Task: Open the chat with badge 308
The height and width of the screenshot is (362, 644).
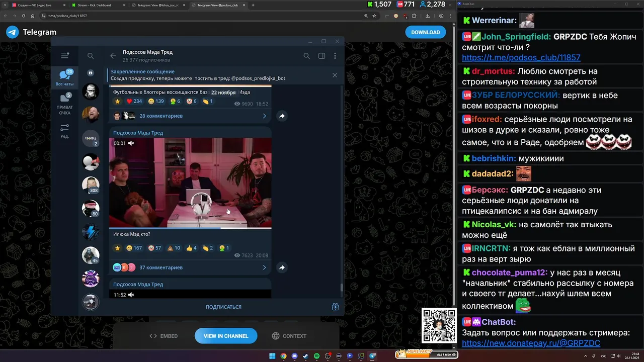Action: (x=91, y=185)
